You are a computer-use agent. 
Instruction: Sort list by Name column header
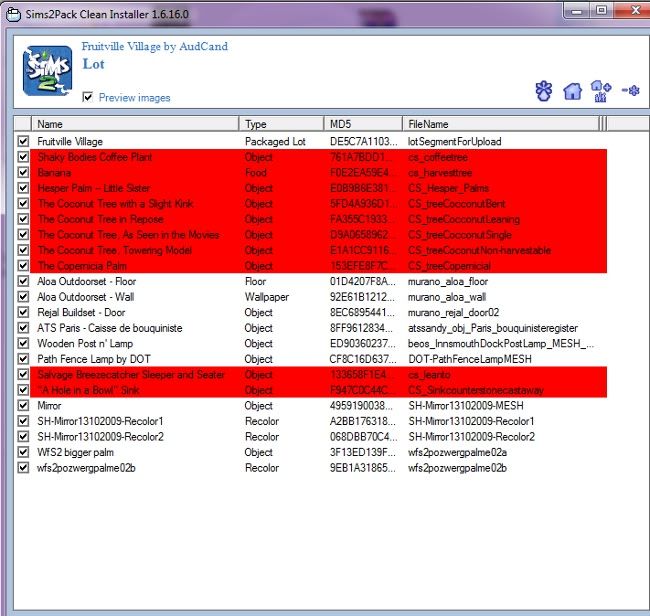tap(135, 124)
